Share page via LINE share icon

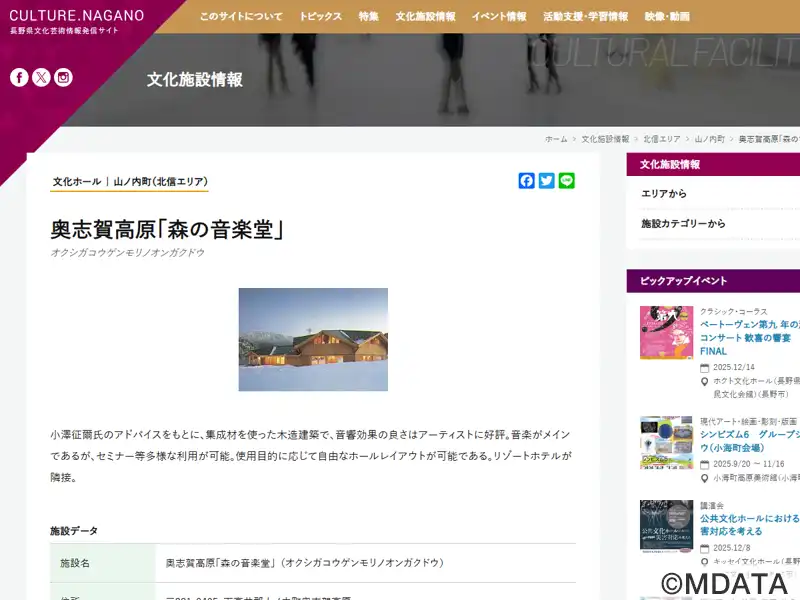pyautogui.click(x=567, y=181)
